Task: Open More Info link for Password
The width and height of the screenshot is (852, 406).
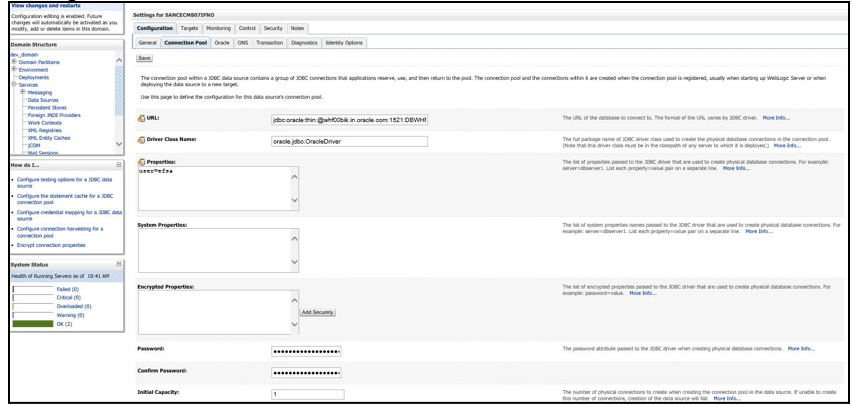Action: pos(801,348)
